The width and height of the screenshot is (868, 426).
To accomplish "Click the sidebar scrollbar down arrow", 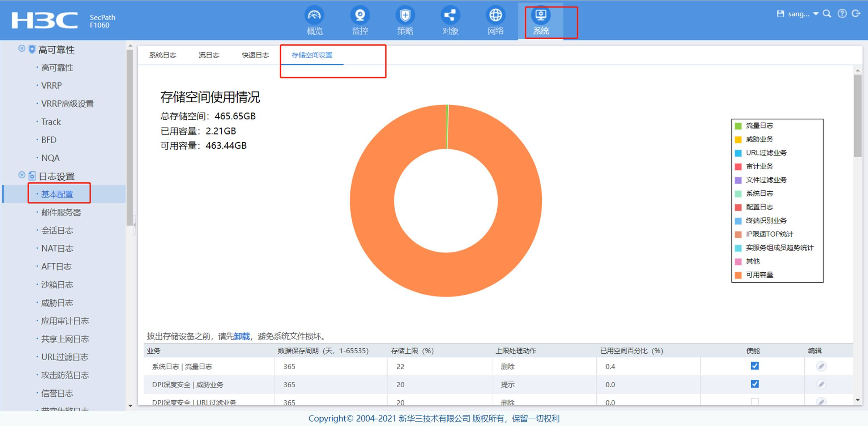I will point(130,406).
